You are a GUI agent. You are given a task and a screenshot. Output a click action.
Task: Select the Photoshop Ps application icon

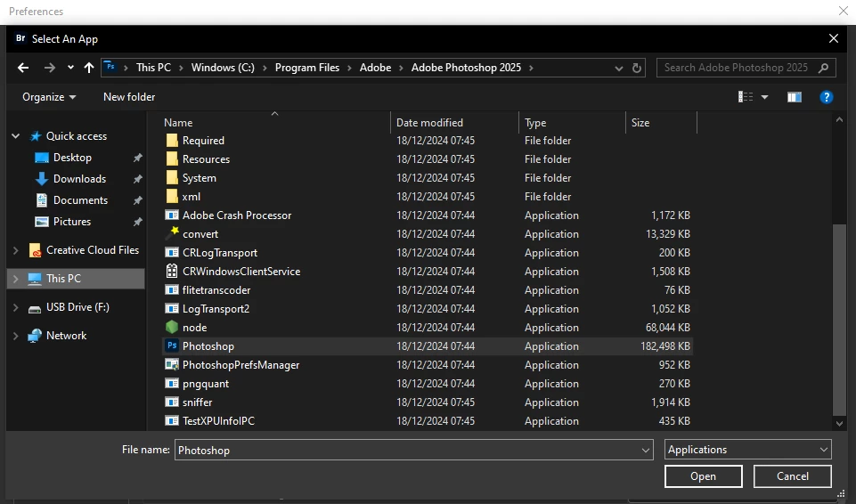pyautogui.click(x=172, y=345)
